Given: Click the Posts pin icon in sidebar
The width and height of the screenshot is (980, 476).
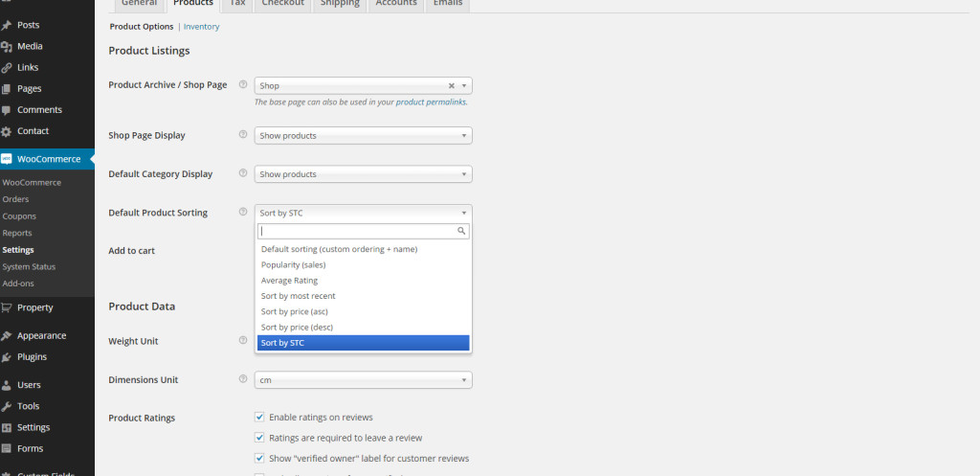Looking at the screenshot, I should coord(7,25).
